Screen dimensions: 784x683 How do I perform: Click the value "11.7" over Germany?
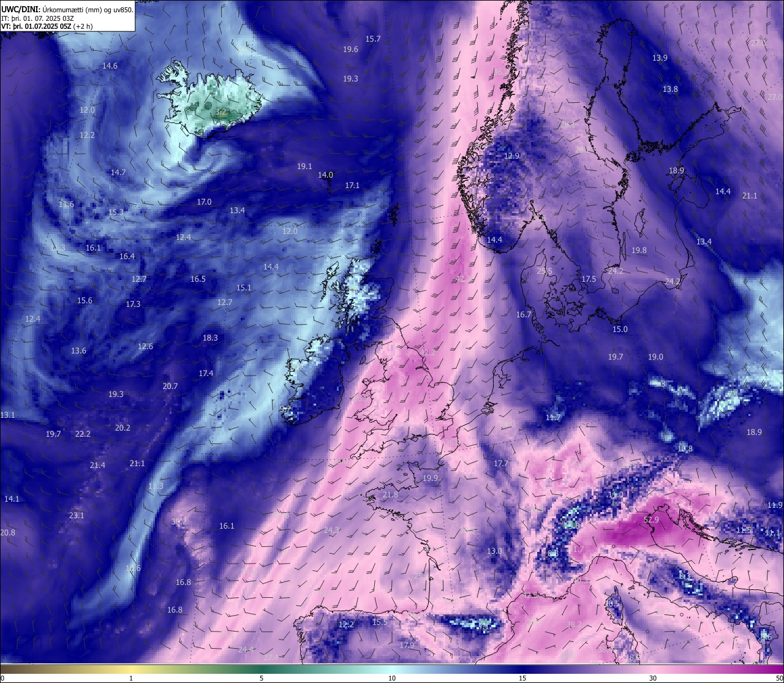pos(553,417)
